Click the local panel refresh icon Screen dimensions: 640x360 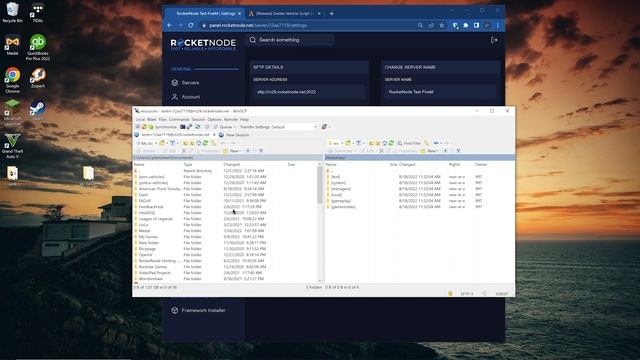[205, 143]
